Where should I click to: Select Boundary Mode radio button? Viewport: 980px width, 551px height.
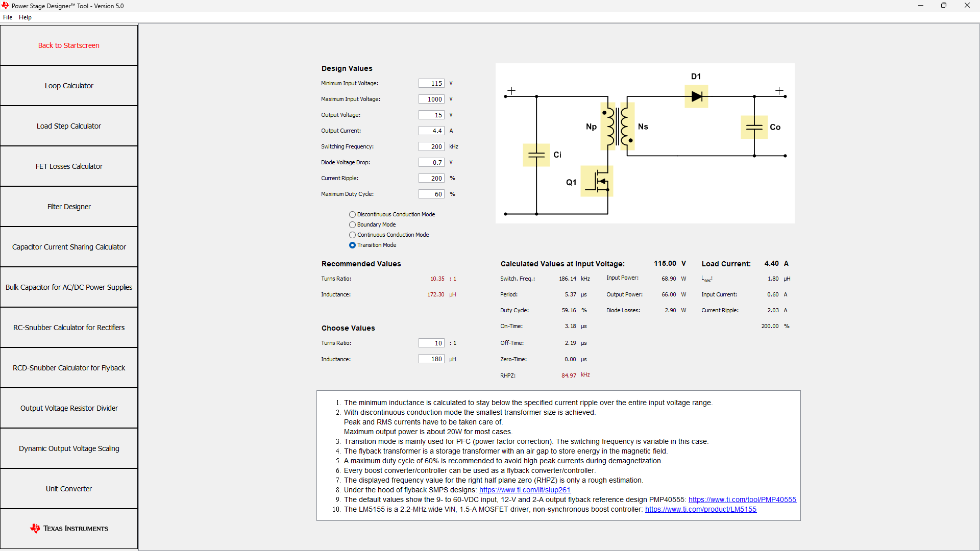point(352,225)
